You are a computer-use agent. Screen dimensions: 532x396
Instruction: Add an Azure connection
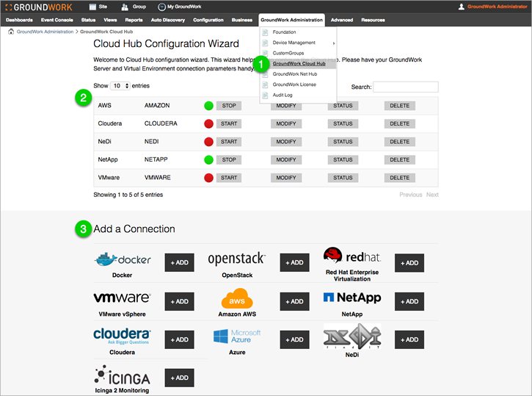pyautogui.click(x=294, y=339)
